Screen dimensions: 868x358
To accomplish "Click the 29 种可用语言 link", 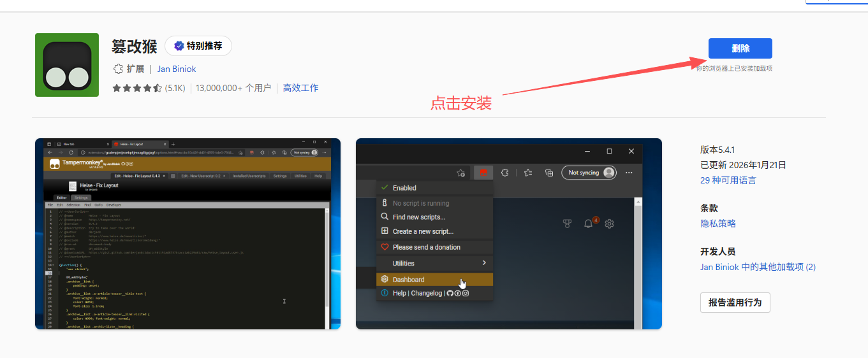I will (728, 180).
